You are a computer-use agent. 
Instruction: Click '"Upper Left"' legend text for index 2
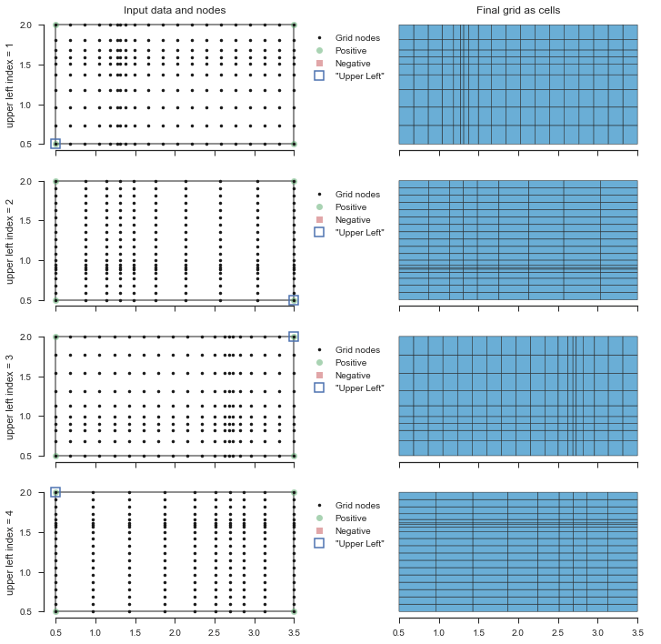pos(359,232)
